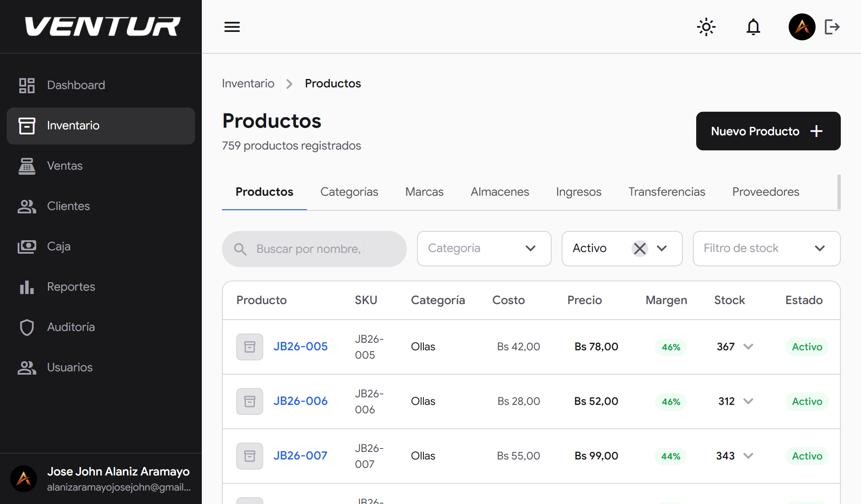Switch to the Transferencias tab
The width and height of the screenshot is (861, 504).
click(667, 192)
